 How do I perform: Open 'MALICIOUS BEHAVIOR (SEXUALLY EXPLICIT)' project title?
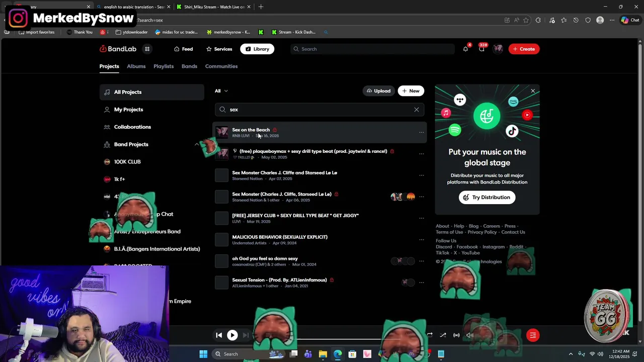tap(280, 237)
